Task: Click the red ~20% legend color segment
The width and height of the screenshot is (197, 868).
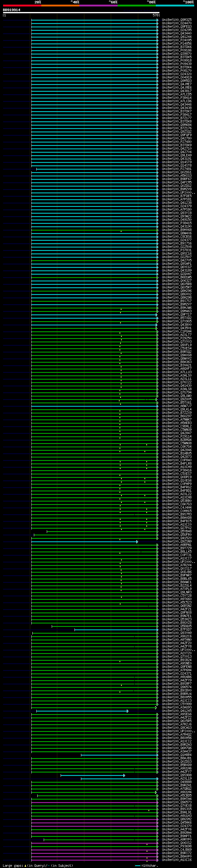Action: coord(22,6)
